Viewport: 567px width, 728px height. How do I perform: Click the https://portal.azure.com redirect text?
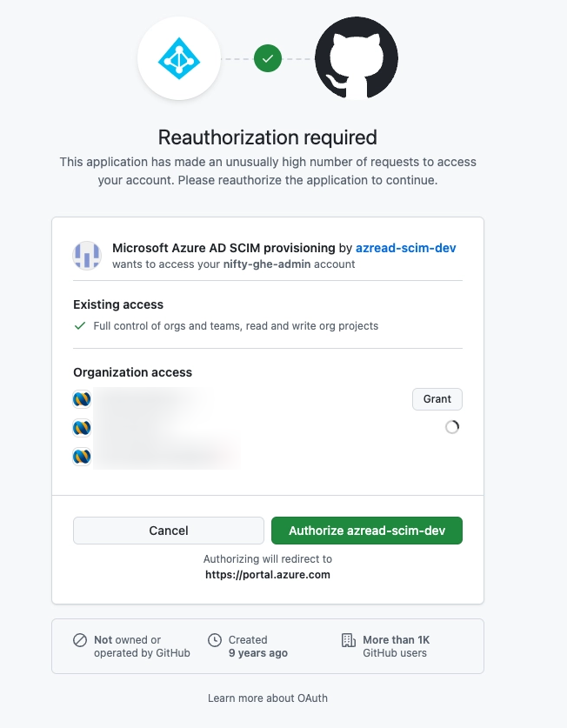click(268, 574)
